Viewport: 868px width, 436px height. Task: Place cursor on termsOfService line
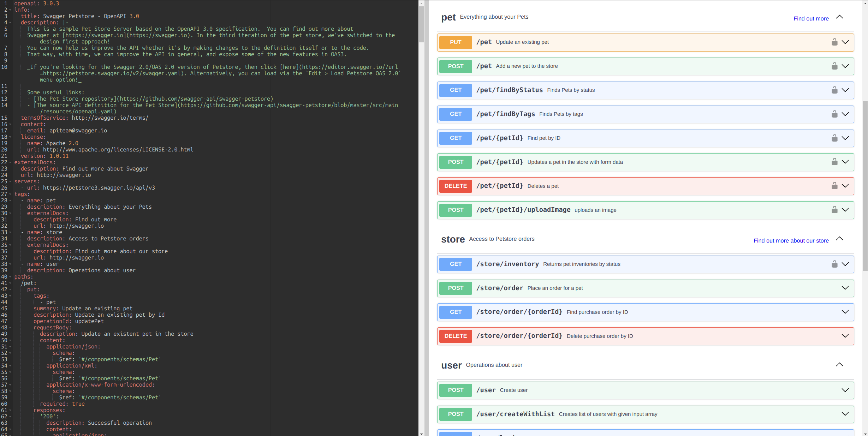click(x=84, y=118)
